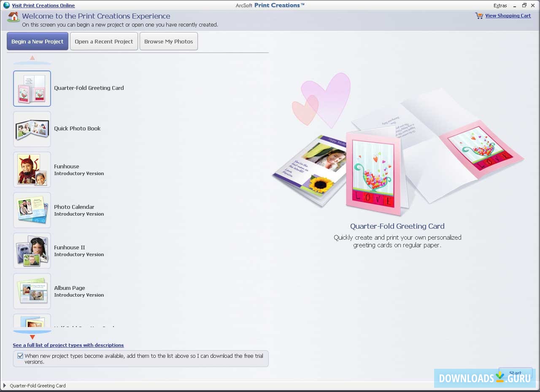Switch to the Browse My Photos tab

tap(168, 41)
